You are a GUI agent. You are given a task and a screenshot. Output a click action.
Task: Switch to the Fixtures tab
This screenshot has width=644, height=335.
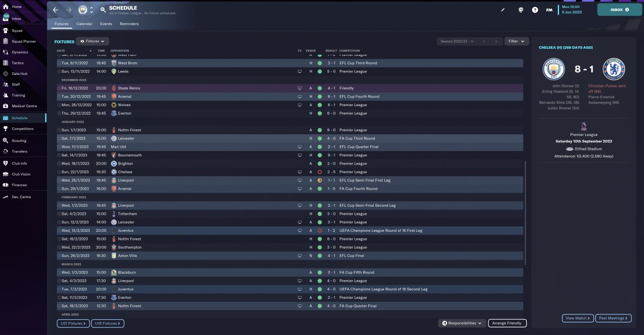pyautogui.click(x=61, y=24)
